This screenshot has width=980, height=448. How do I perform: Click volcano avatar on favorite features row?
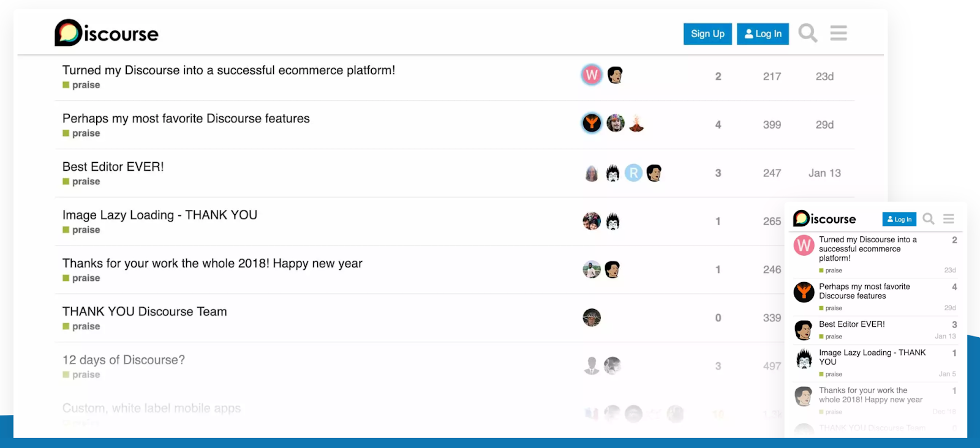636,123
